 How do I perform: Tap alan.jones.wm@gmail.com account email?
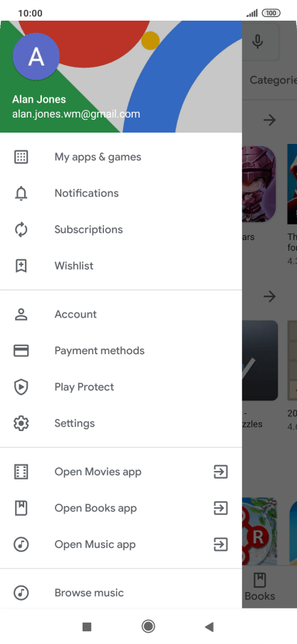tap(76, 114)
